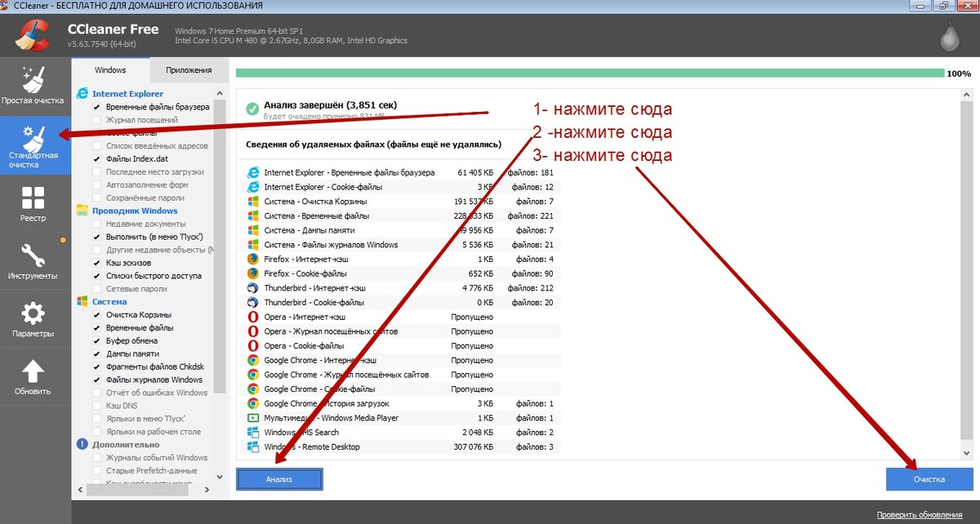Click Thunderbird icon beside Интернет-кэш row
Image resolution: width=980 pixels, height=524 pixels.
tap(252, 288)
